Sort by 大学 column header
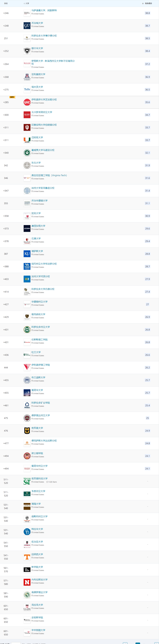The image size is (159, 644). point(26,3)
